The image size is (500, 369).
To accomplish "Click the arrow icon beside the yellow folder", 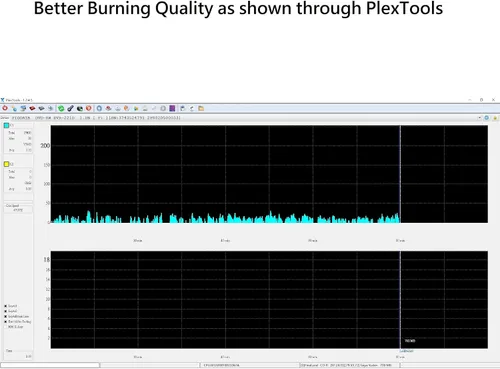I will point(192,108).
